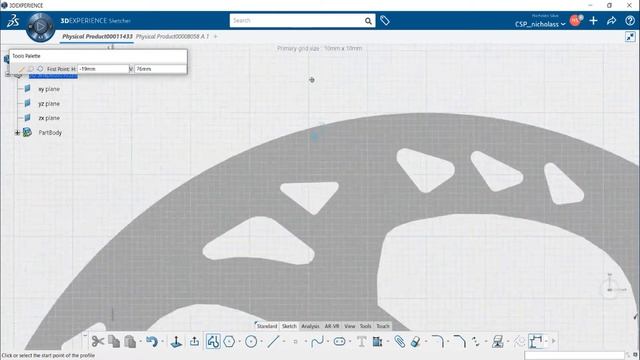Click the Positioned Sketch plane icon
Viewport: 640px width, 360px height.
tap(176, 341)
